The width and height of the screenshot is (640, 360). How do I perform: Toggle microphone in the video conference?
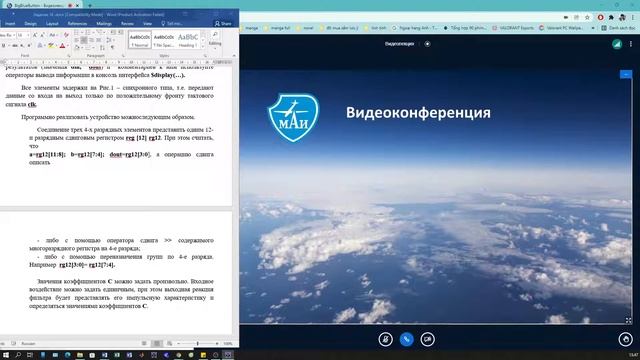click(x=385, y=339)
